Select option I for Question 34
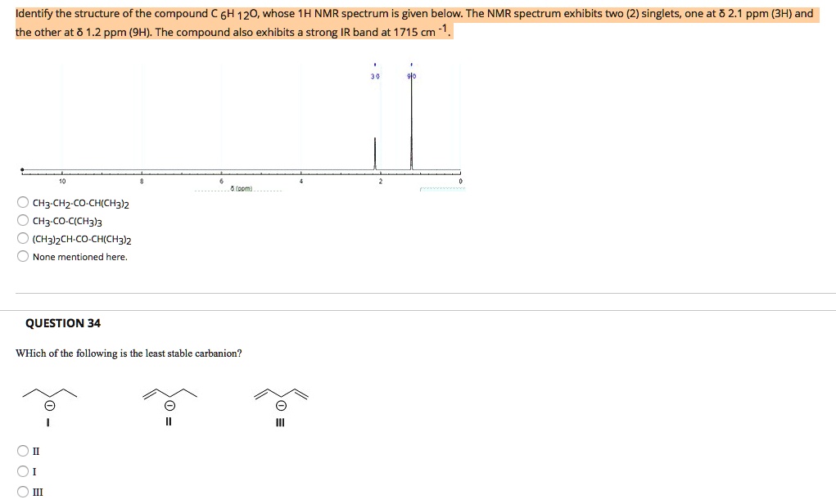The width and height of the screenshot is (836, 504). (22, 471)
